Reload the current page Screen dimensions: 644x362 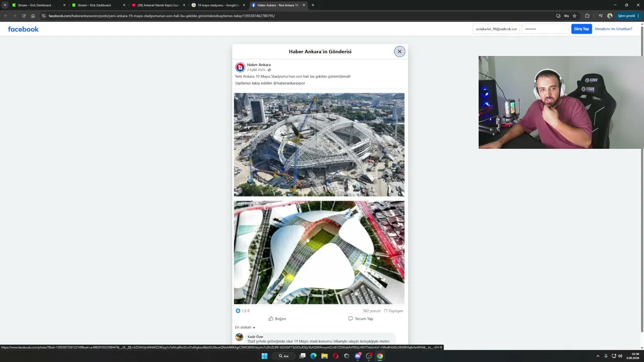(x=24, y=16)
